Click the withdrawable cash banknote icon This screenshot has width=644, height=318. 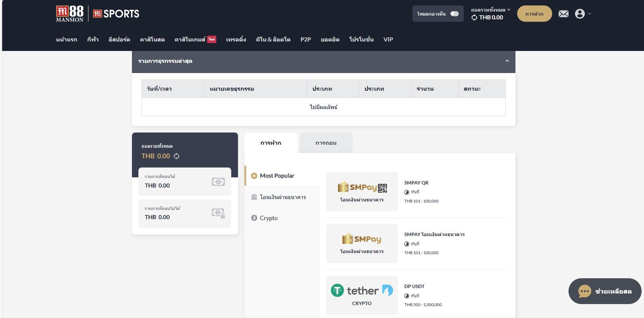pos(218,182)
